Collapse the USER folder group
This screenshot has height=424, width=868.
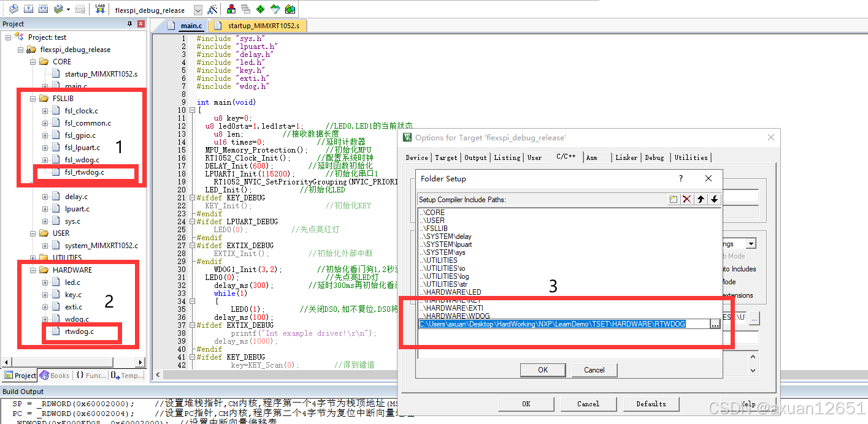33,233
